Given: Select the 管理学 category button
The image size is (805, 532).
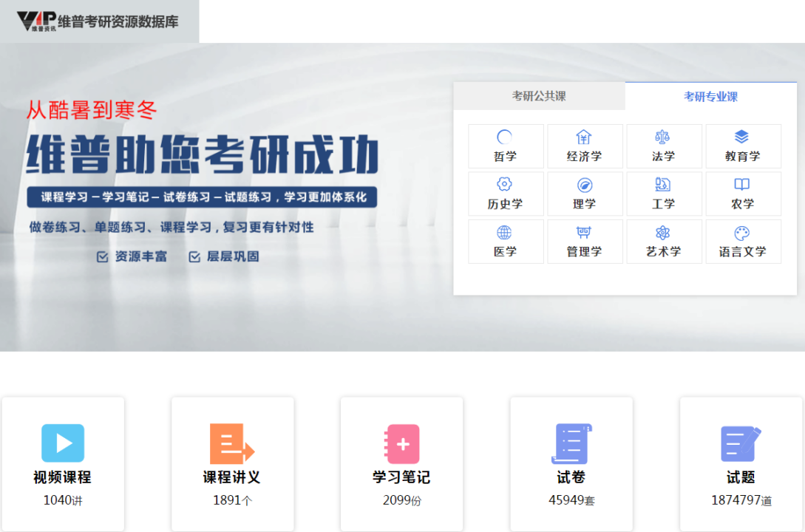Looking at the screenshot, I should point(584,242).
